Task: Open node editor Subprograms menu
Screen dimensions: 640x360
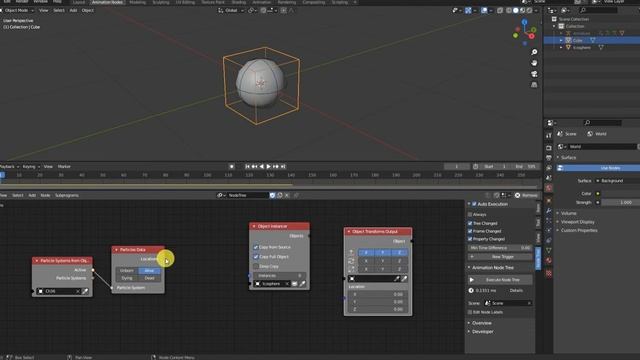Action: click(67, 196)
